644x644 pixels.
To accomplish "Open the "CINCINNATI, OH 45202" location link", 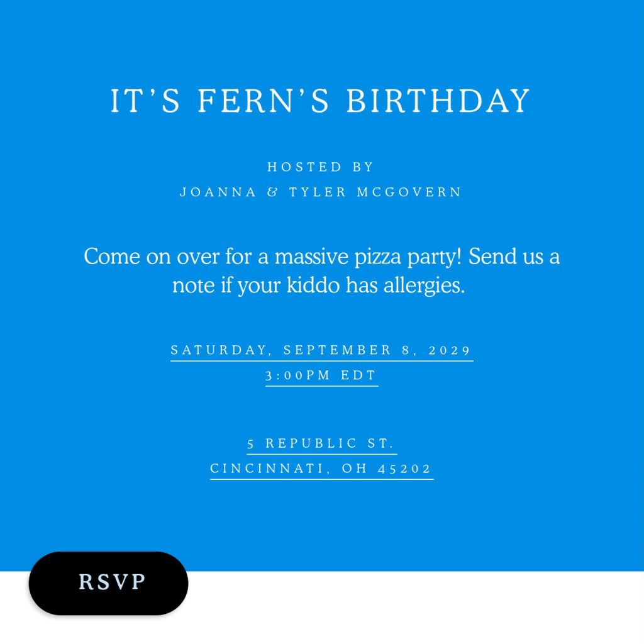I will (321, 468).
